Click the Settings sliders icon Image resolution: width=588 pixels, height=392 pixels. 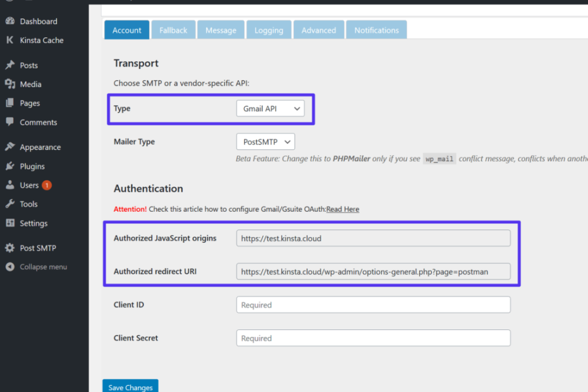point(10,223)
